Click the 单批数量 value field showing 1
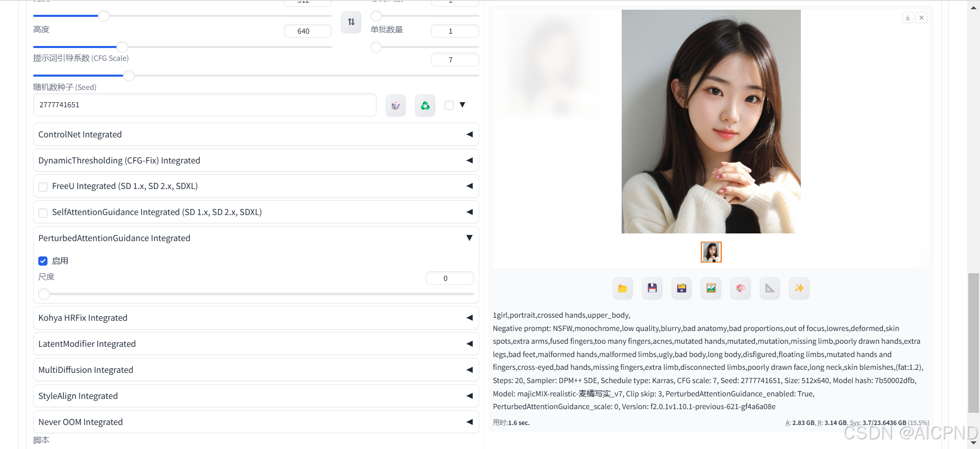980x449 pixels. (455, 31)
